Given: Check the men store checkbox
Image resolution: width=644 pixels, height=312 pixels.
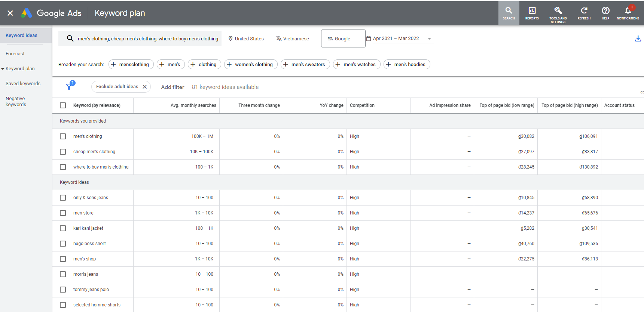Looking at the screenshot, I should 63,213.
